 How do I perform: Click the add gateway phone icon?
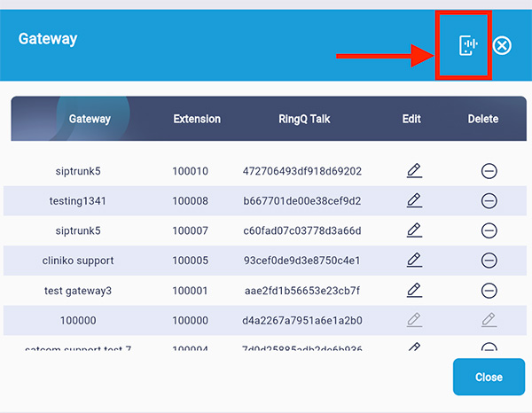(x=468, y=45)
